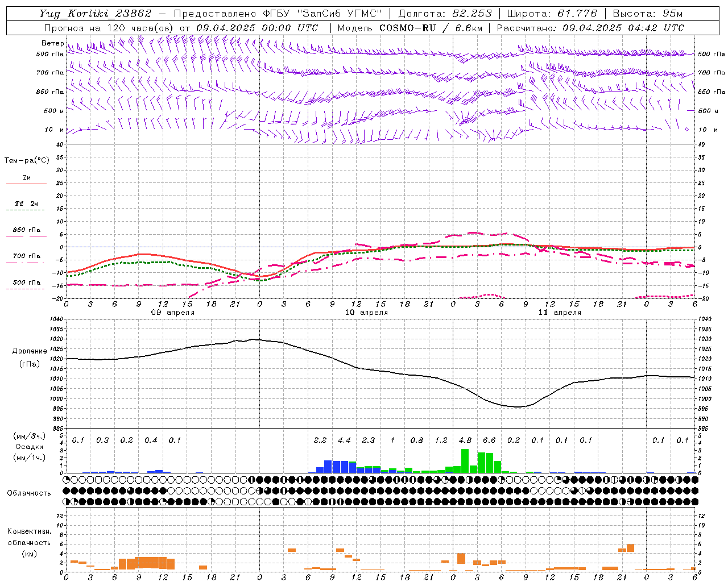Click the precipitation value '1.2'
Viewport: 728px width, 582px height.
click(441, 440)
